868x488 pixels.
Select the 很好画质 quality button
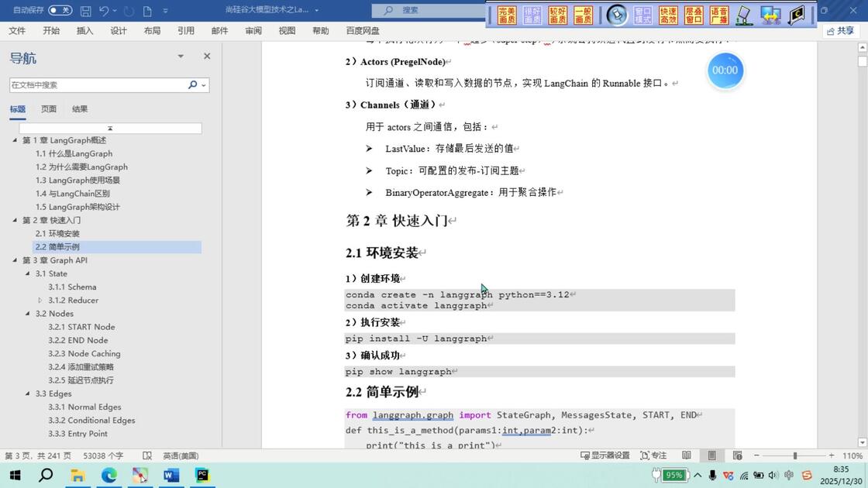pyautogui.click(x=532, y=15)
